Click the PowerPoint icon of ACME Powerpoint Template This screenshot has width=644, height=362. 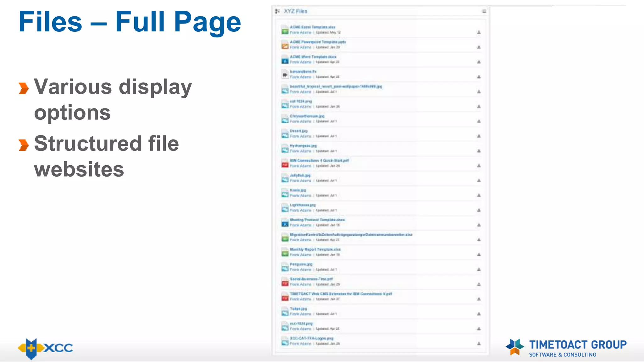pos(285,45)
